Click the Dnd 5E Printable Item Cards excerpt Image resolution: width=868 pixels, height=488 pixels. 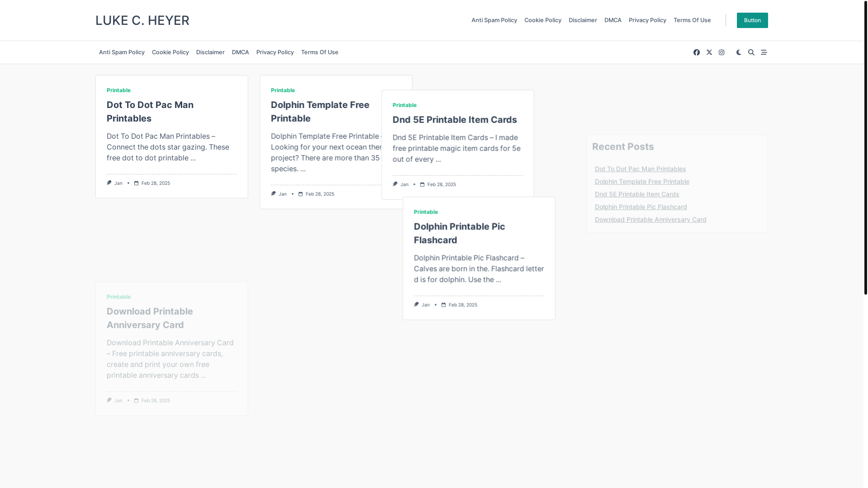[457, 149]
